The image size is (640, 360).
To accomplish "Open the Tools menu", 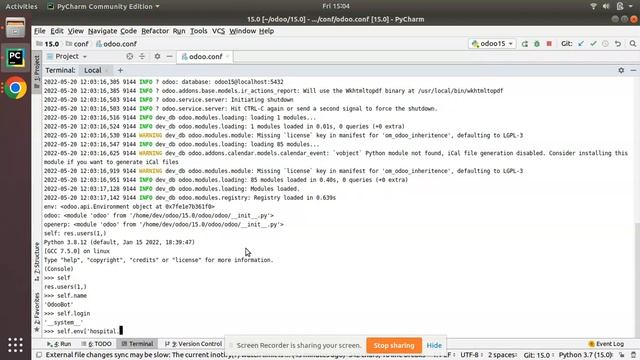I will point(199,31).
